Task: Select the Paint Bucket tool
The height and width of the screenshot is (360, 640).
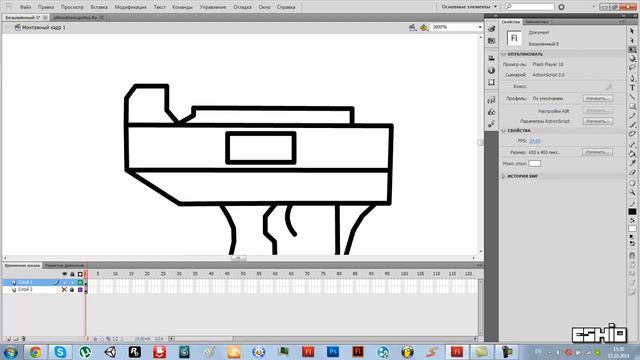Action: tap(632, 154)
